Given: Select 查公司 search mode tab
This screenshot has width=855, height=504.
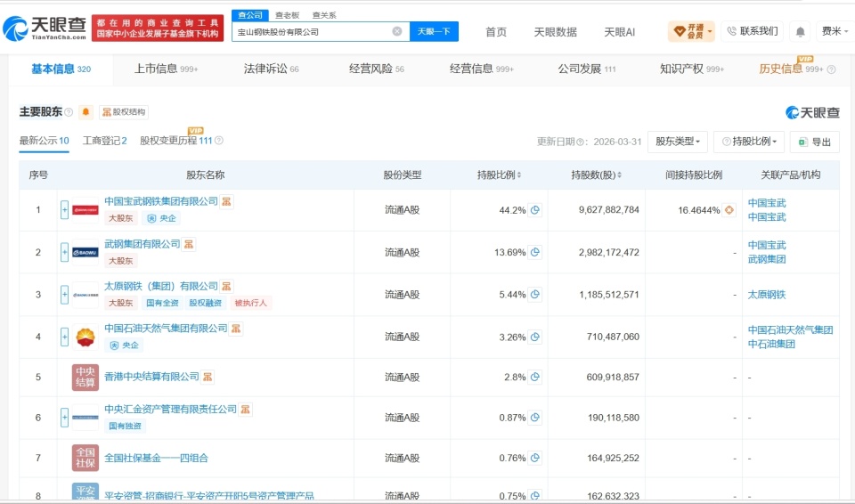Looking at the screenshot, I should point(250,15).
